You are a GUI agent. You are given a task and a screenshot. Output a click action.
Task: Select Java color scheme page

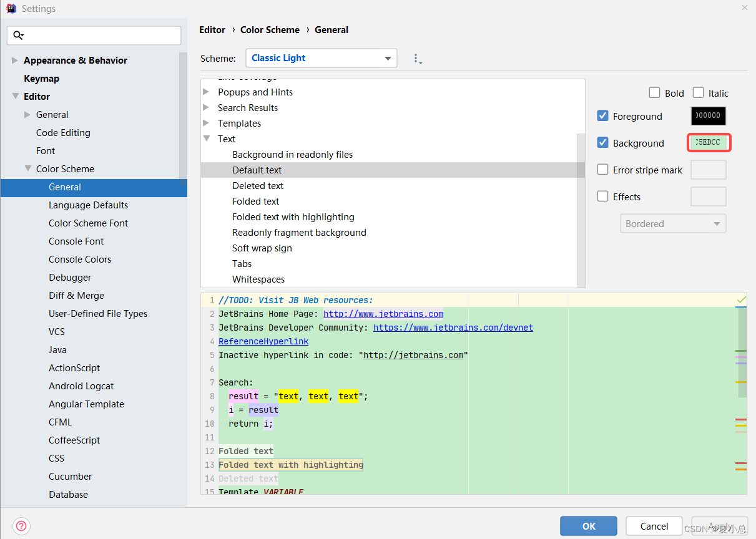[57, 350]
